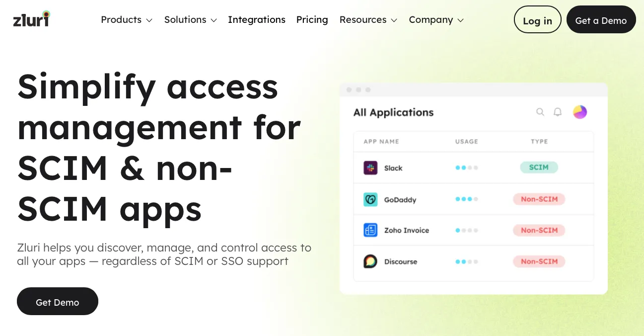Click the Non-SCIM badge in Zoho Invoice row
Image resolution: width=644 pixels, height=336 pixels.
[539, 230]
